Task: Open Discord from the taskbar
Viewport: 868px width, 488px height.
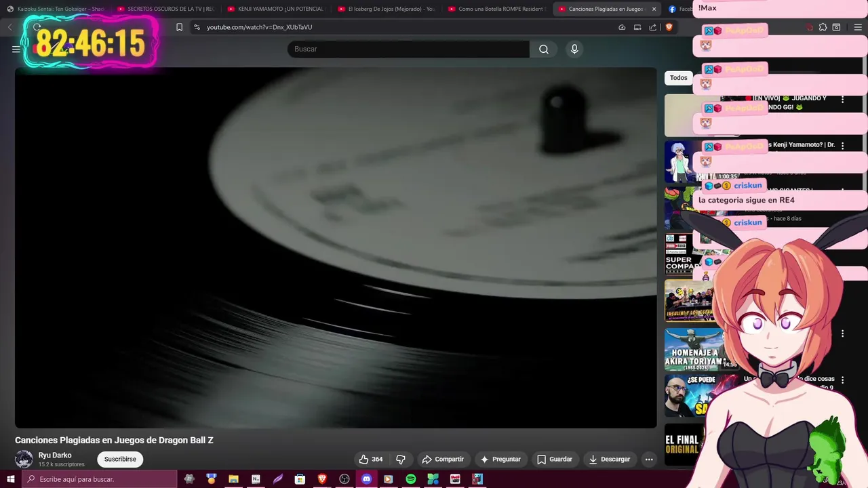Action: pyautogui.click(x=366, y=479)
